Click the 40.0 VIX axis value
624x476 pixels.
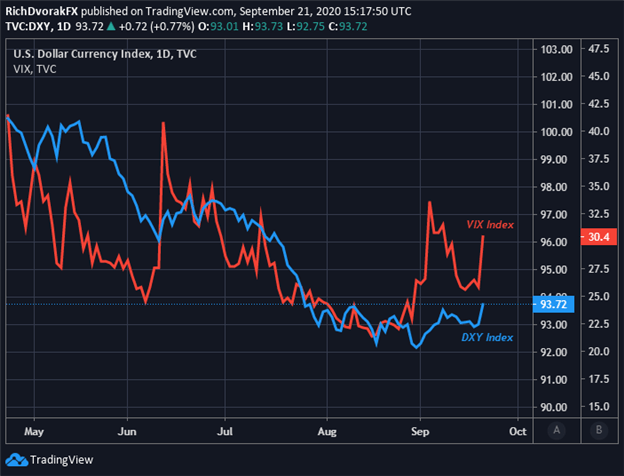pos(599,131)
